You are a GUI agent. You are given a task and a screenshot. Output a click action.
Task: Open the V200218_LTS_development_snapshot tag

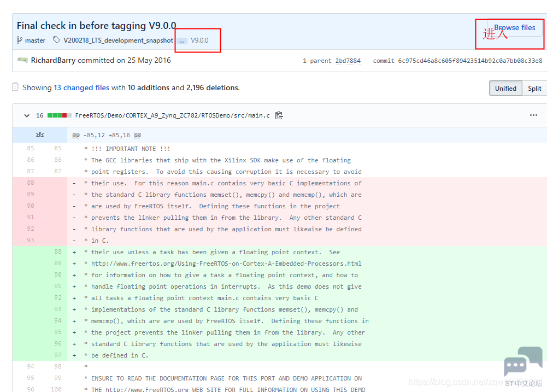[x=118, y=40]
